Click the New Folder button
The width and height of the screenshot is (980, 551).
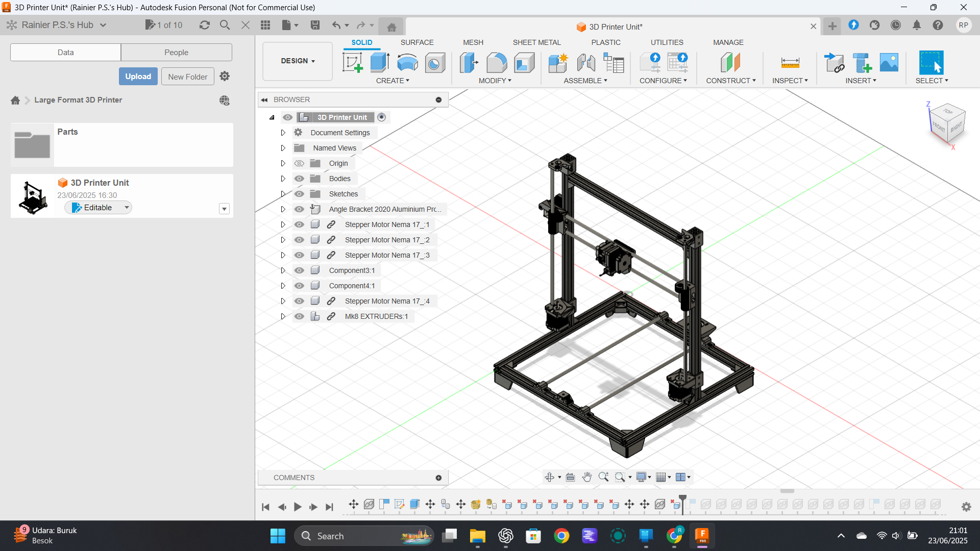[187, 76]
